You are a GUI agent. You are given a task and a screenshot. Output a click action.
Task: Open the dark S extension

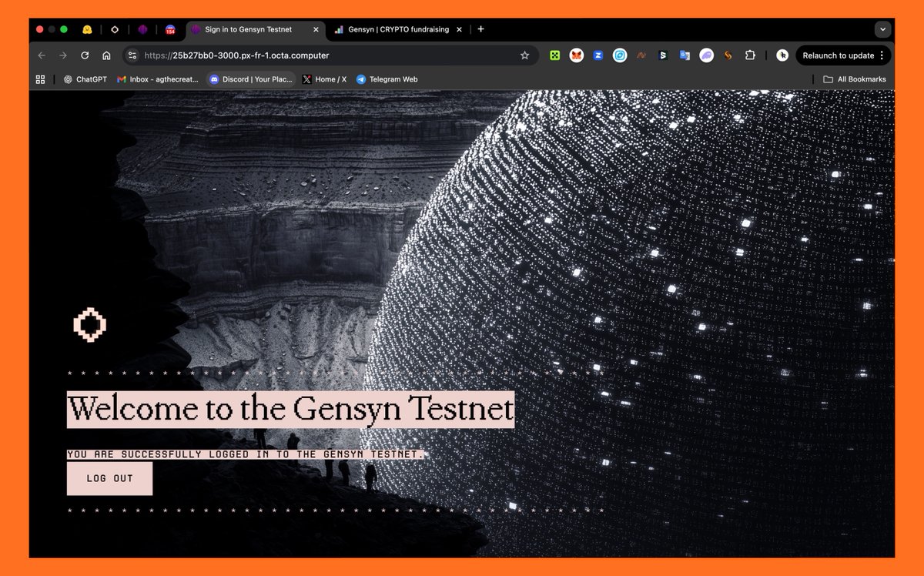coord(662,55)
